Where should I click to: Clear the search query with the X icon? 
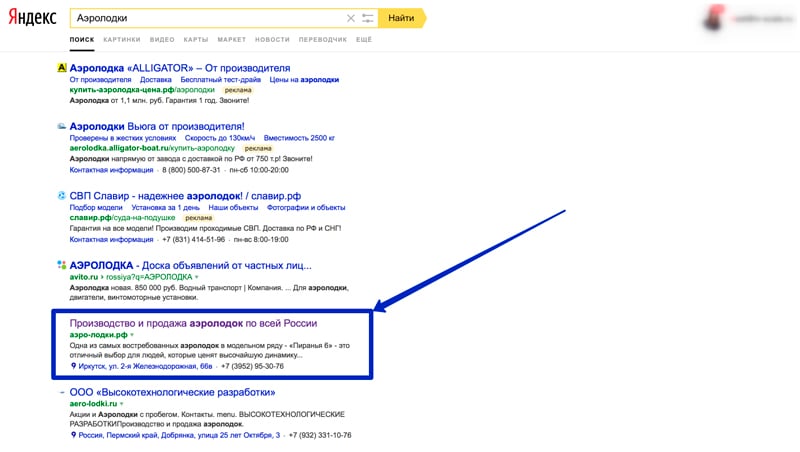(x=350, y=18)
